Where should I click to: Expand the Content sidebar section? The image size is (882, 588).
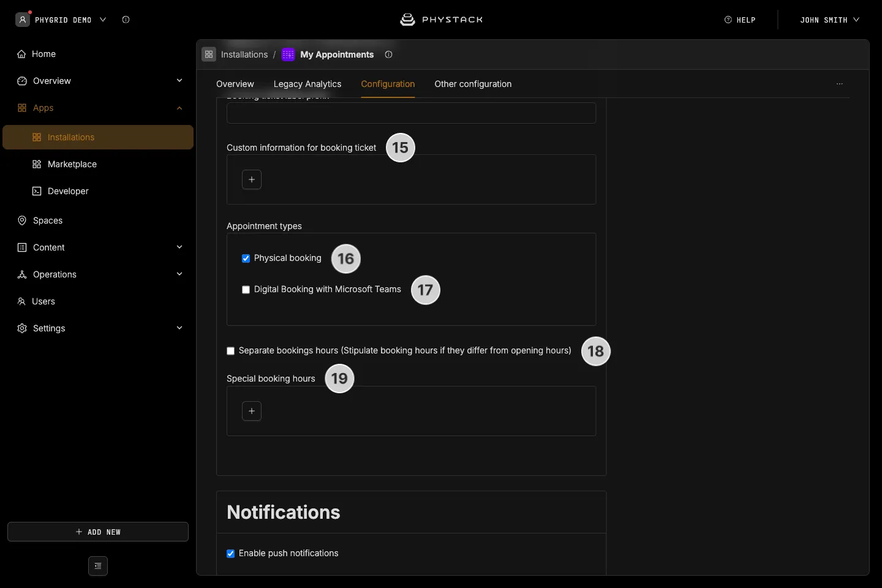[x=179, y=247]
